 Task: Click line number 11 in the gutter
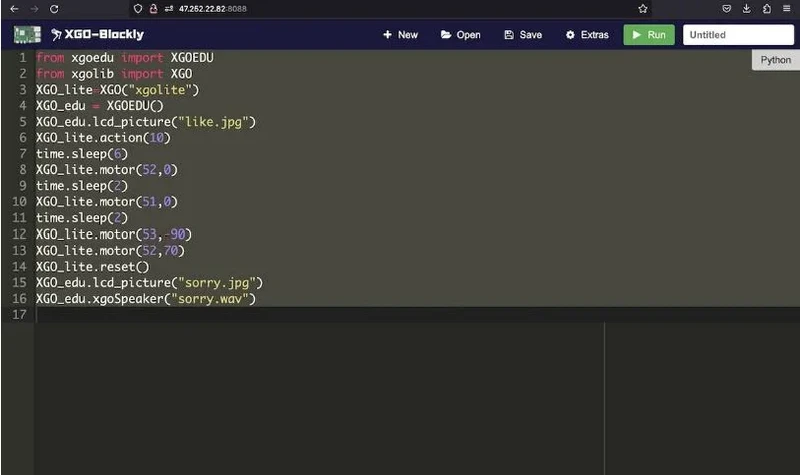(19, 218)
